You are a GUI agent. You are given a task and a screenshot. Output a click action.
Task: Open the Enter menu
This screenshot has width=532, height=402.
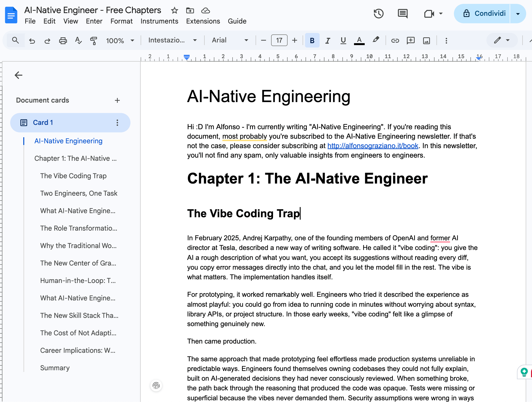94,21
